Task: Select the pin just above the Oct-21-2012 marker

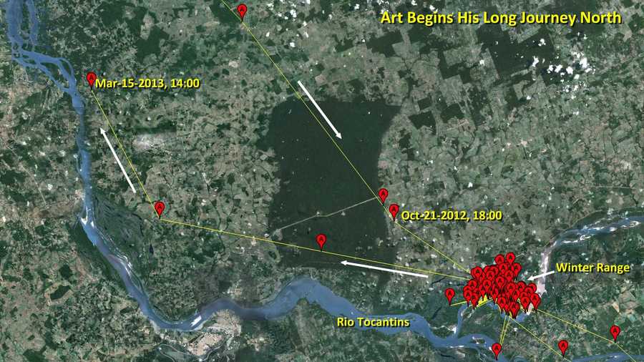Action: (x=384, y=196)
